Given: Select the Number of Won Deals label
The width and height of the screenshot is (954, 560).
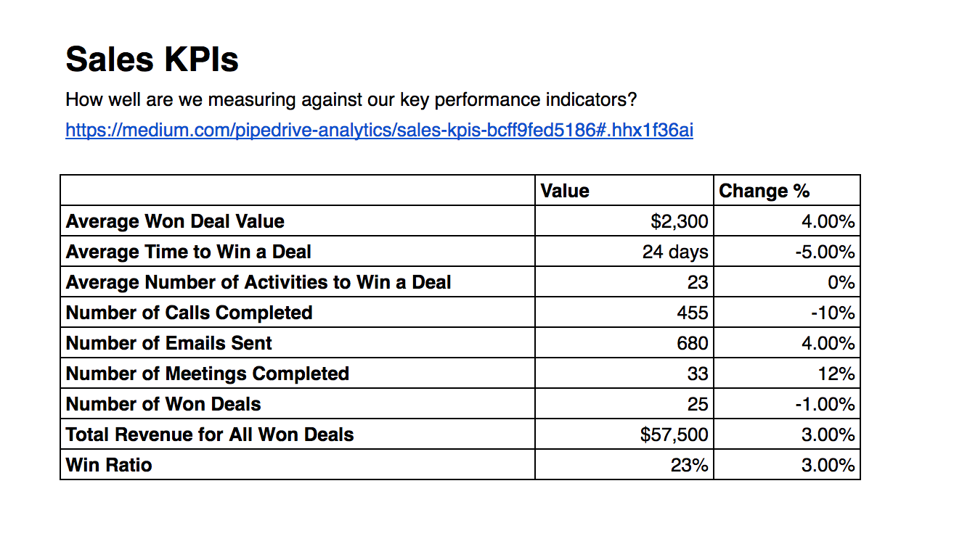Looking at the screenshot, I should coord(163,404).
